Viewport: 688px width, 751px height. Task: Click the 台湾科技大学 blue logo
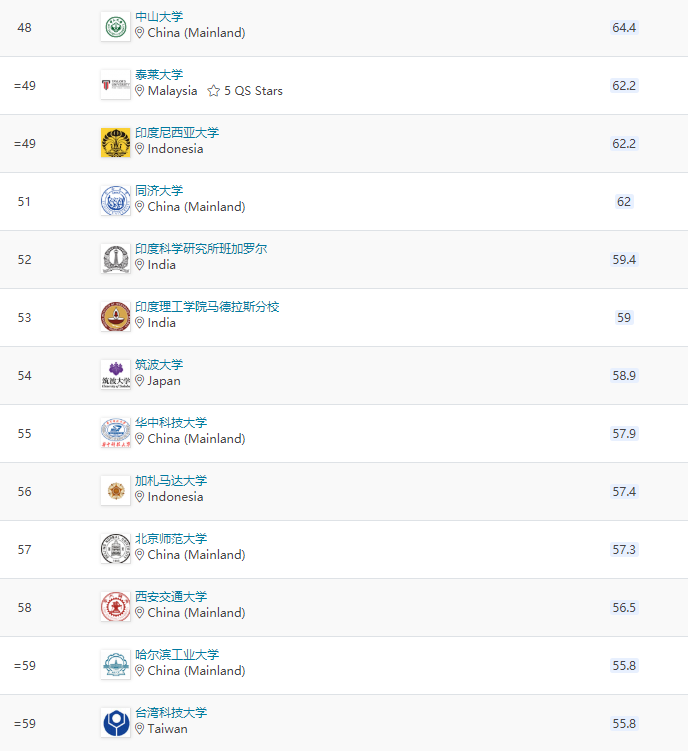click(115, 722)
